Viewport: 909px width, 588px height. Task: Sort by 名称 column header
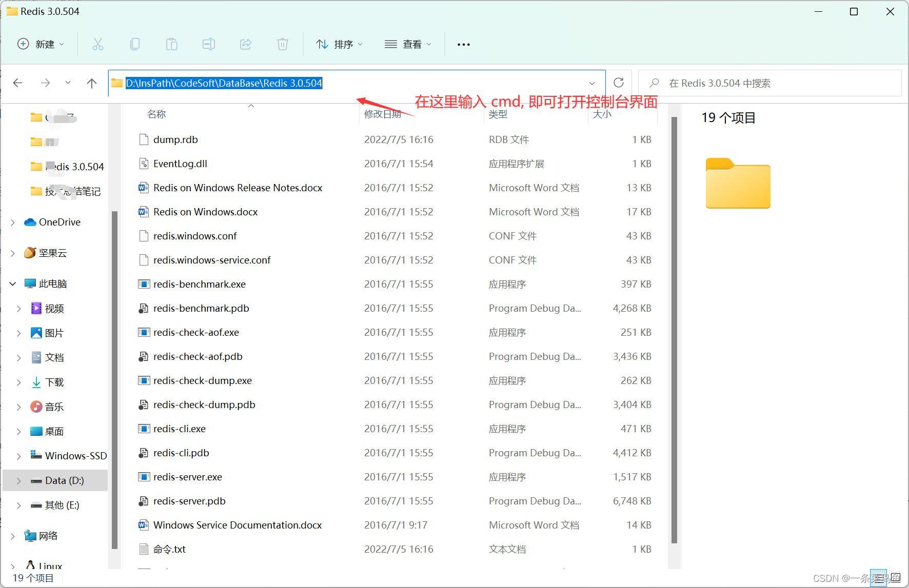(156, 114)
